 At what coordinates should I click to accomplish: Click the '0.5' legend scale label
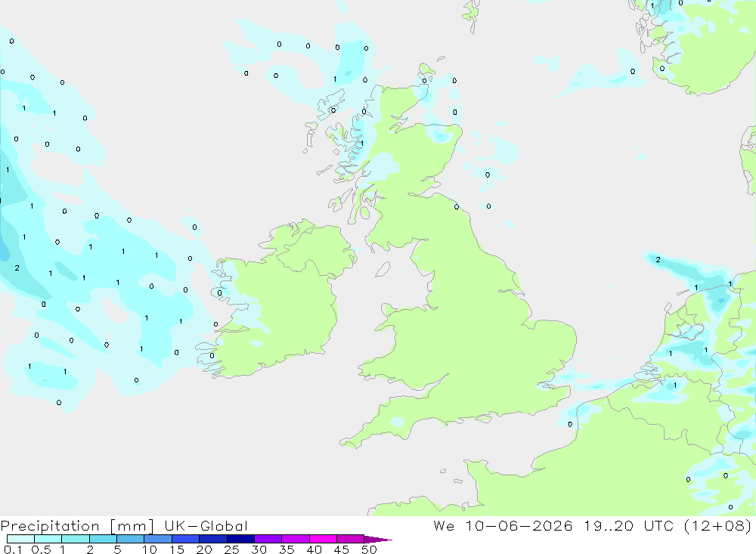click(x=41, y=549)
